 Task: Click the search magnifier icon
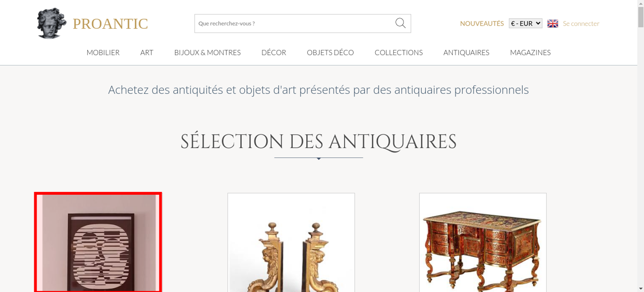point(400,23)
